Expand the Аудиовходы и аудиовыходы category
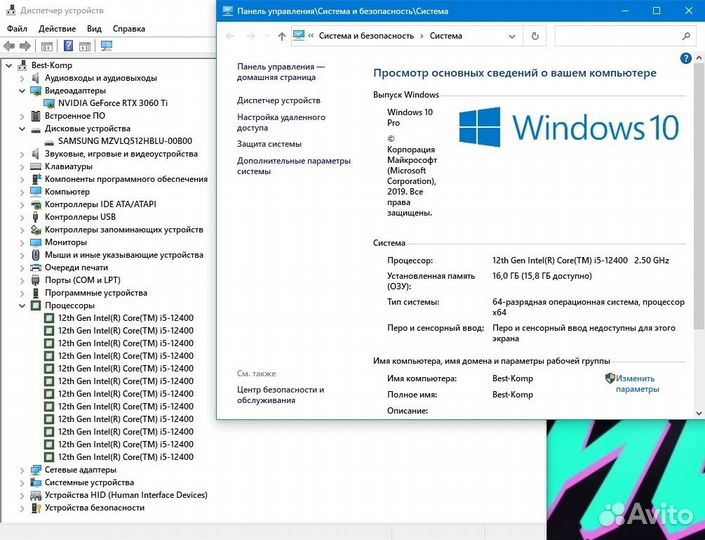 (22, 78)
